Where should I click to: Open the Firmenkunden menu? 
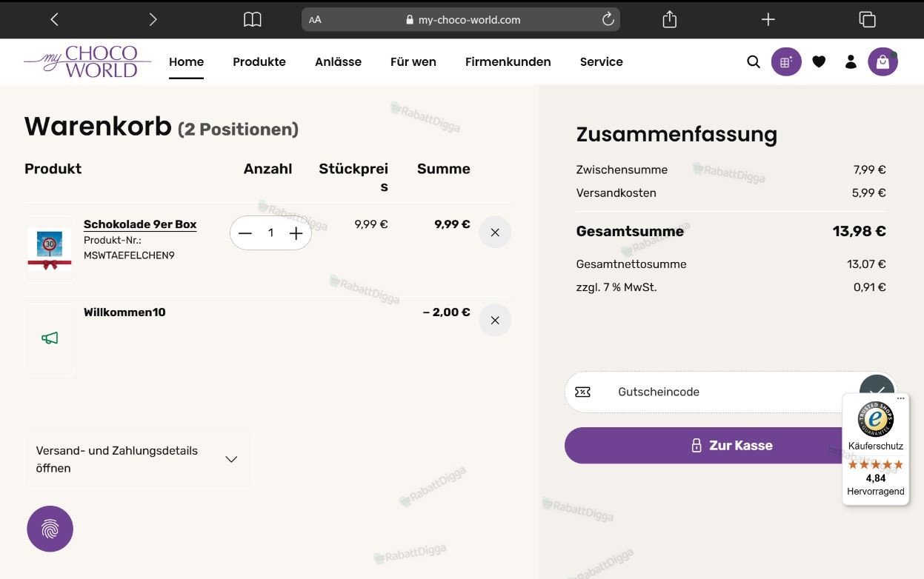(508, 62)
